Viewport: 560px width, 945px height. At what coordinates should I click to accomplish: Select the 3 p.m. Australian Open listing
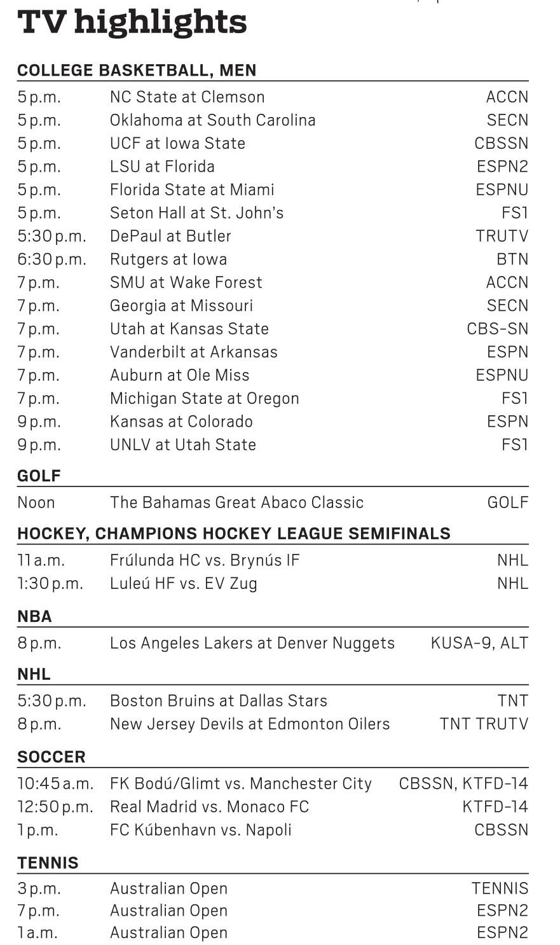pyautogui.click(x=168, y=888)
